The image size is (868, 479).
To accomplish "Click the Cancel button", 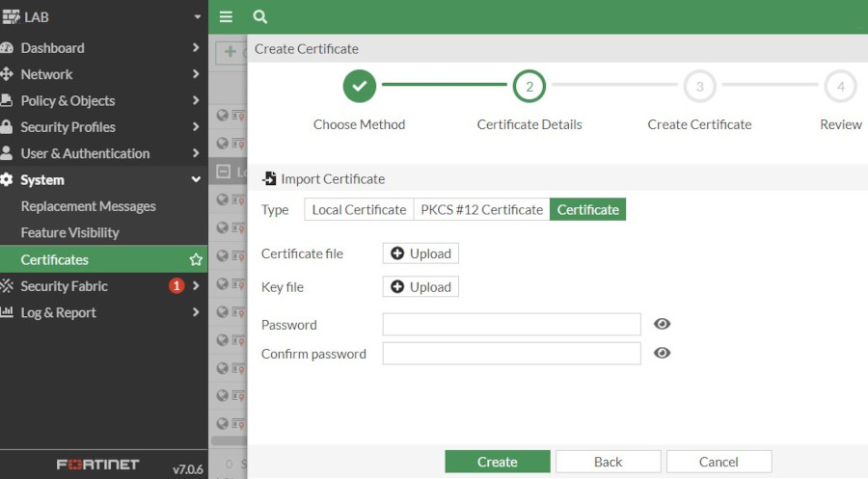I will click(x=719, y=462).
